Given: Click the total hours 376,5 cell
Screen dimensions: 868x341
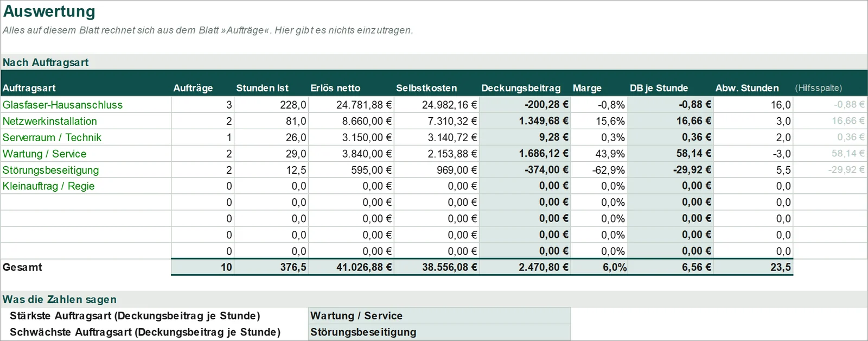Looking at the screenshot, I should 271,267.
